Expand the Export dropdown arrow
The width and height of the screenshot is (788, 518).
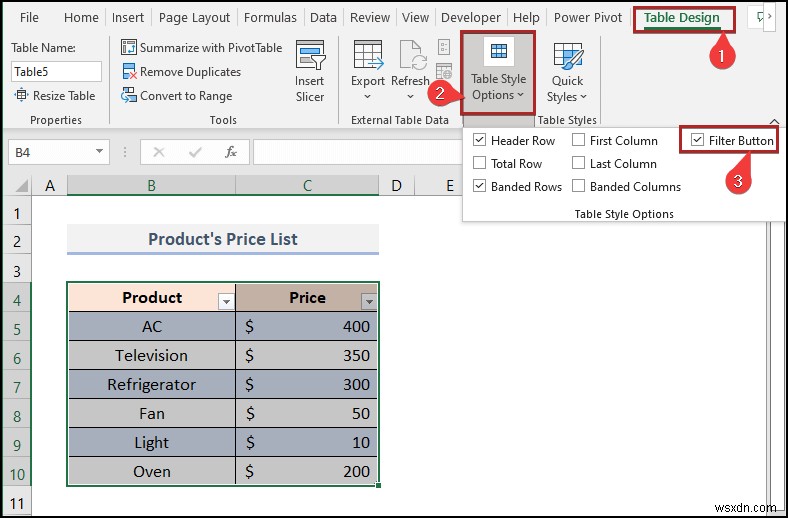367,96
